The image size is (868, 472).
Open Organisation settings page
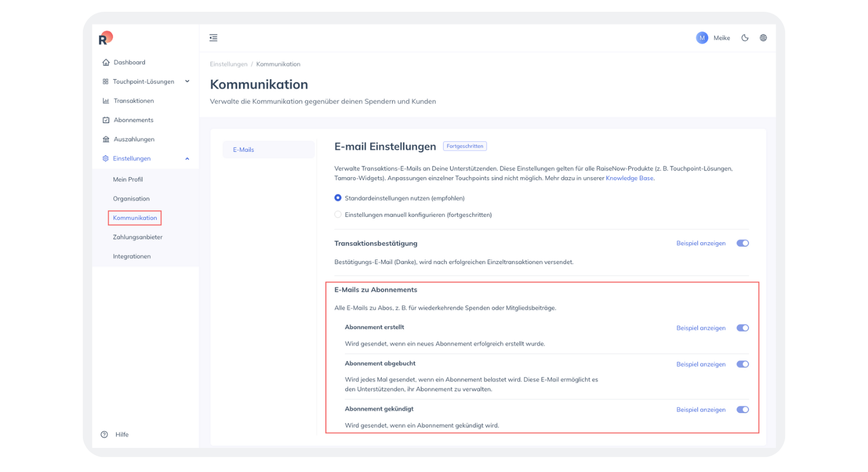pyautogui.click(x=131, y=198)
